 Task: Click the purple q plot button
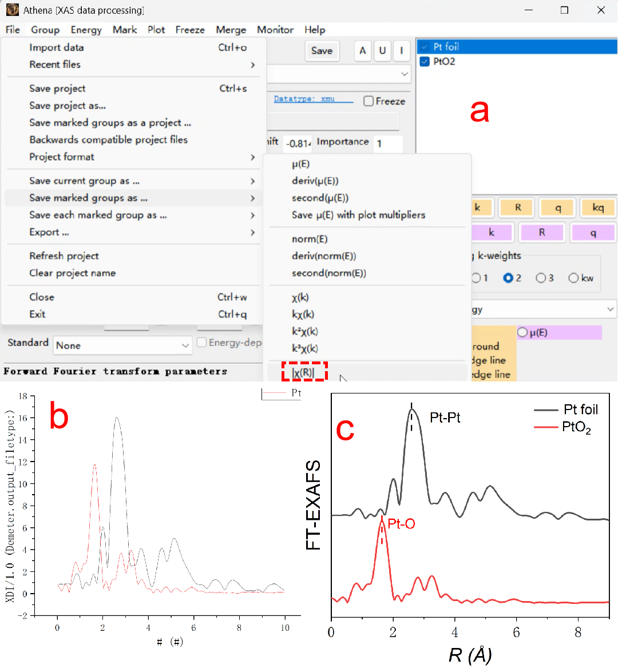[x=593, y=233]
